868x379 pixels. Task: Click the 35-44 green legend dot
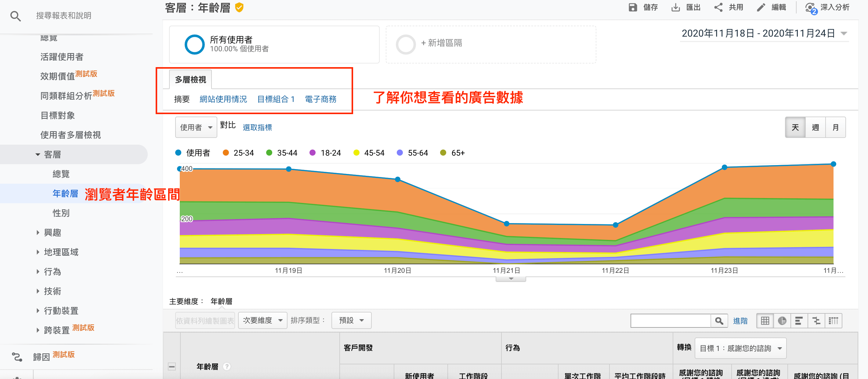[x=269, y=153]
